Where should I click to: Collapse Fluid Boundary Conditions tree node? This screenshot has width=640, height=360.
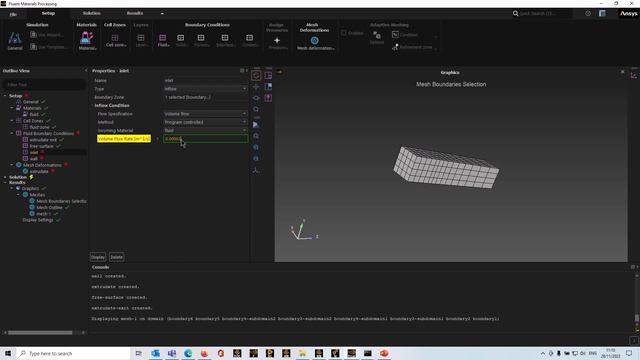[12, 133]
